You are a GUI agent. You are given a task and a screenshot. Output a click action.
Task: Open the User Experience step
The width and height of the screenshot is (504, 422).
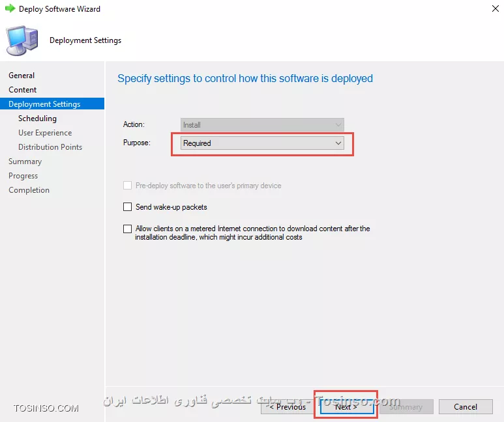pyautogui.click(x=45, y=133)
